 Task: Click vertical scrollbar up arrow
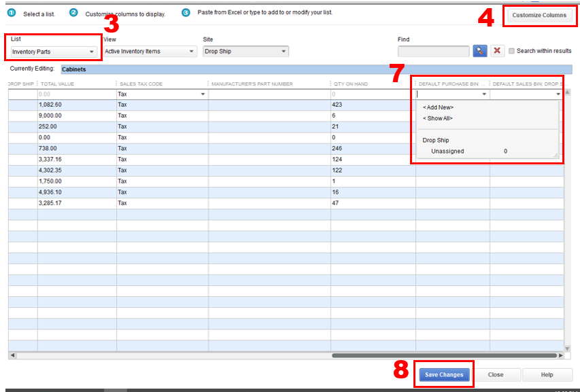(568, 92)
